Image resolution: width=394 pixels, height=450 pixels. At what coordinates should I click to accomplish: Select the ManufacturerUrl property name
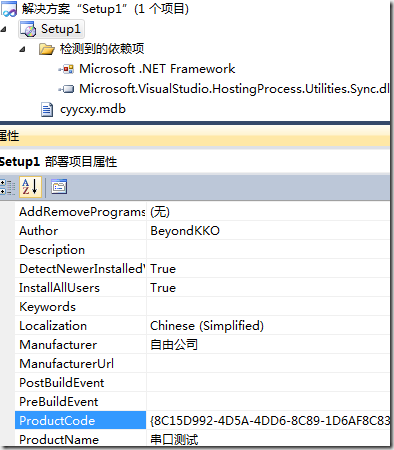(80, 364)
